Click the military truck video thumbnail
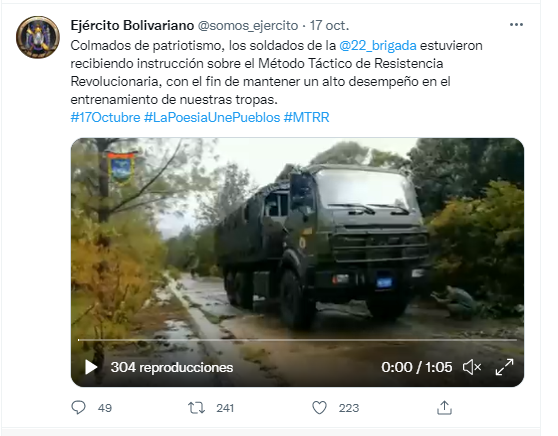This screenshot has height=436, width=558. pyautogui.click(x=297, y=235)
